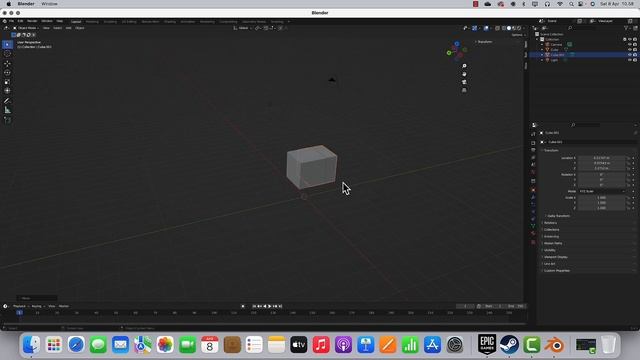Hide Camera in viewport via eye
640x360 pixels.
click(630, 44)
